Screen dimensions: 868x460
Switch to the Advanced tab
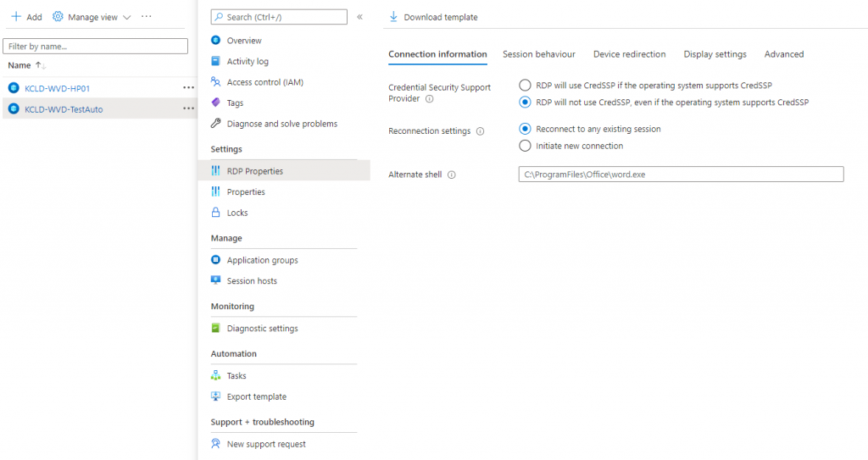coord(784,54)
